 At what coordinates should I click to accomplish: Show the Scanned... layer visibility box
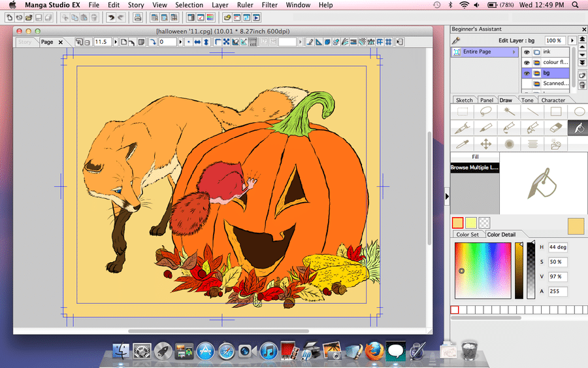(x=527, y=84)
